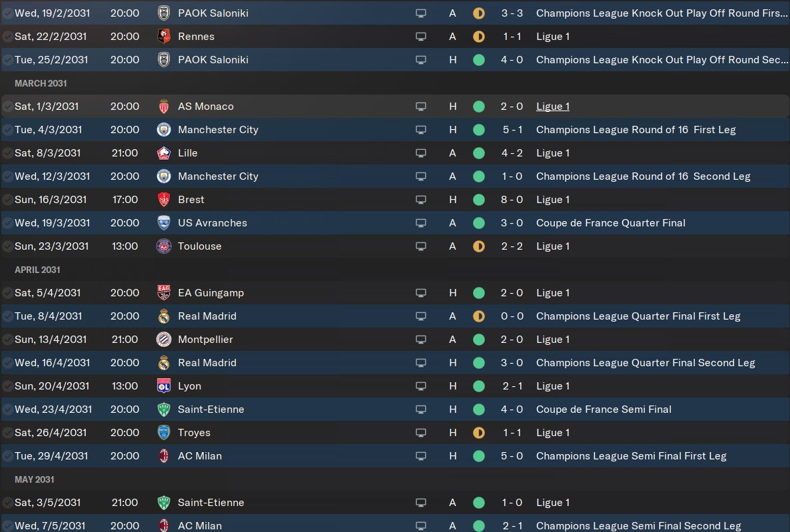Select AC Milan Champions League Semi Final First Leg
This screenshot has height=532, width=790.
point(395,456)
